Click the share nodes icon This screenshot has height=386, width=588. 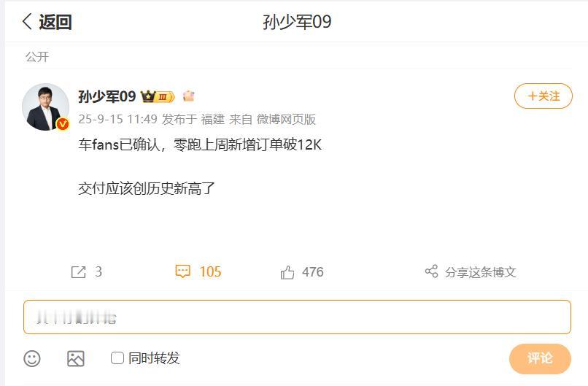click(432, 271)
